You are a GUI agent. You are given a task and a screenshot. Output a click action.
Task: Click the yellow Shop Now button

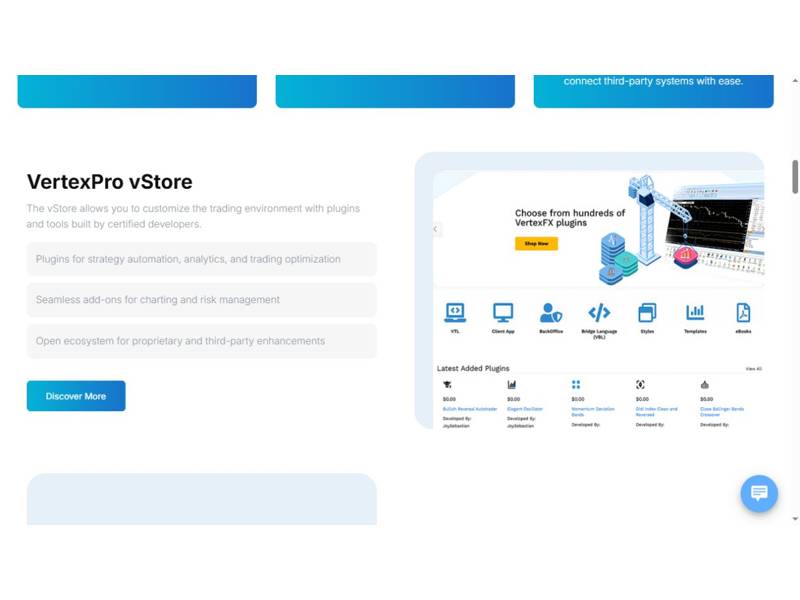(536, 244)
